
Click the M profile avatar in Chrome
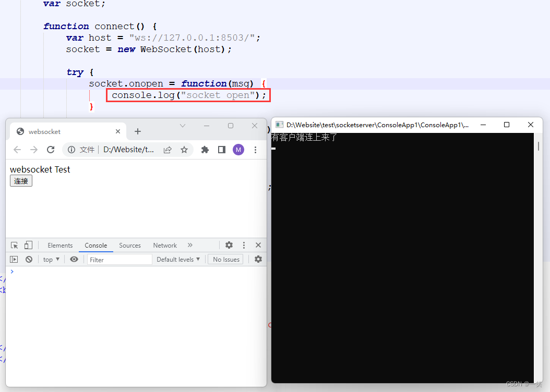click(x=238, y=149)
